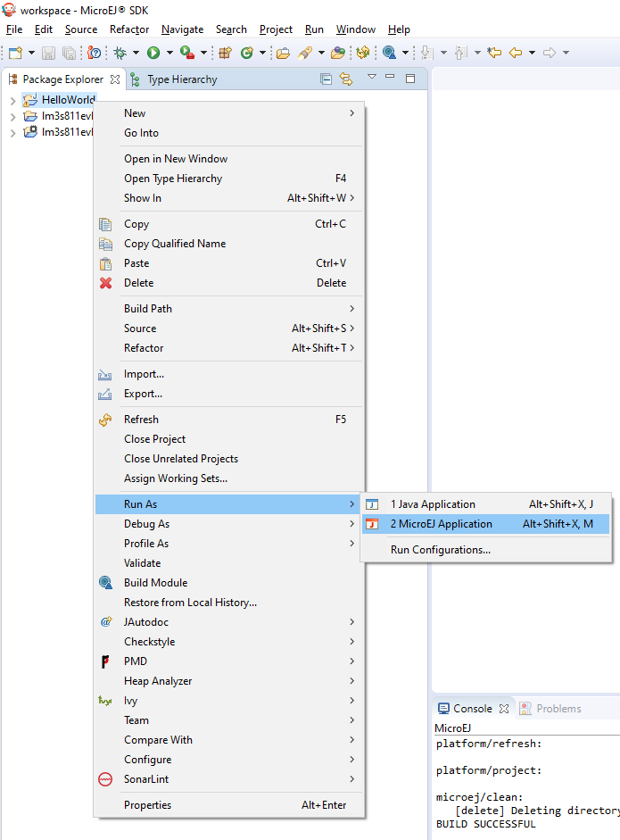Viewport: 620px width, 840px height.
Task: Click the New Java Package icon
Action: (226, 53)
